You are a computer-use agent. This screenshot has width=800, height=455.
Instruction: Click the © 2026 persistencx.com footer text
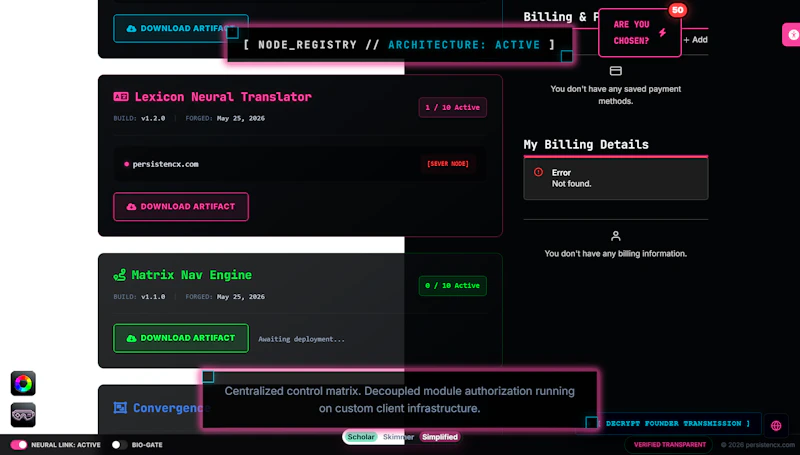coord(758,445)
